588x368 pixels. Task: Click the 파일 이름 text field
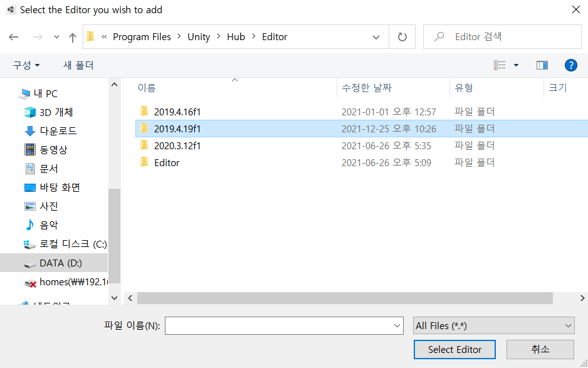tap(284, 325)
